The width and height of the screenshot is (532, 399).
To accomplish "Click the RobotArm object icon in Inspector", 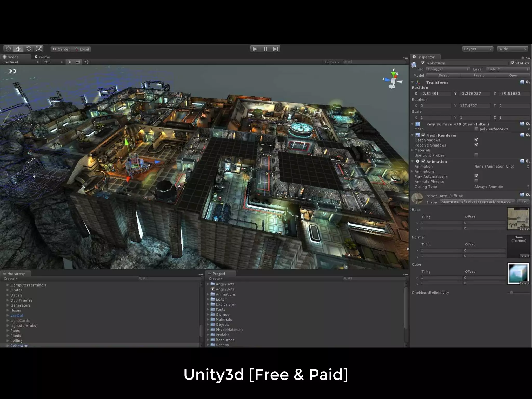I will point(414,65).
